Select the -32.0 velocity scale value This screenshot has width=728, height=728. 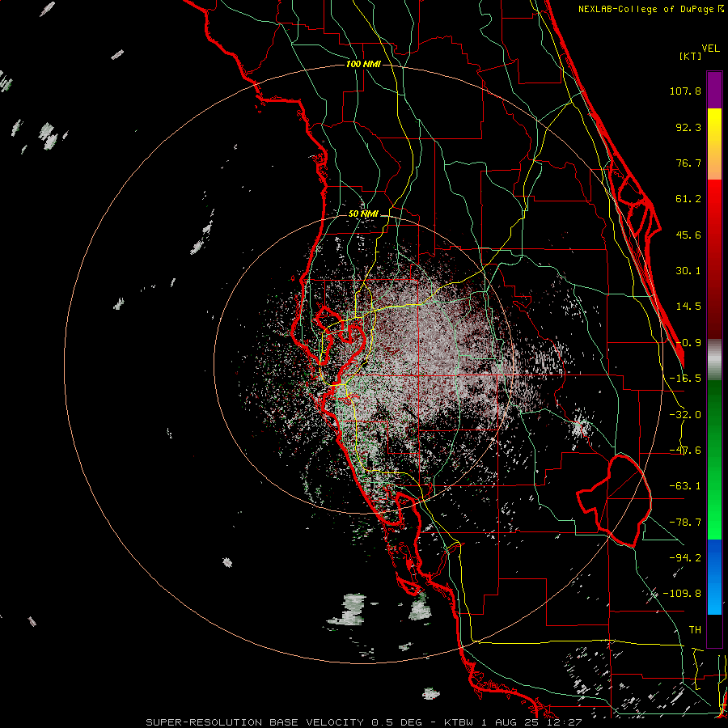[x=685, y=415]
